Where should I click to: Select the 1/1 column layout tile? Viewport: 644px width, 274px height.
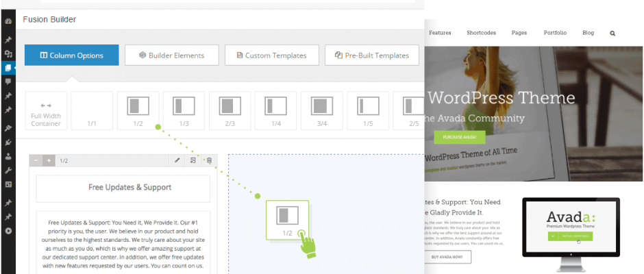[x=92, y=111]
